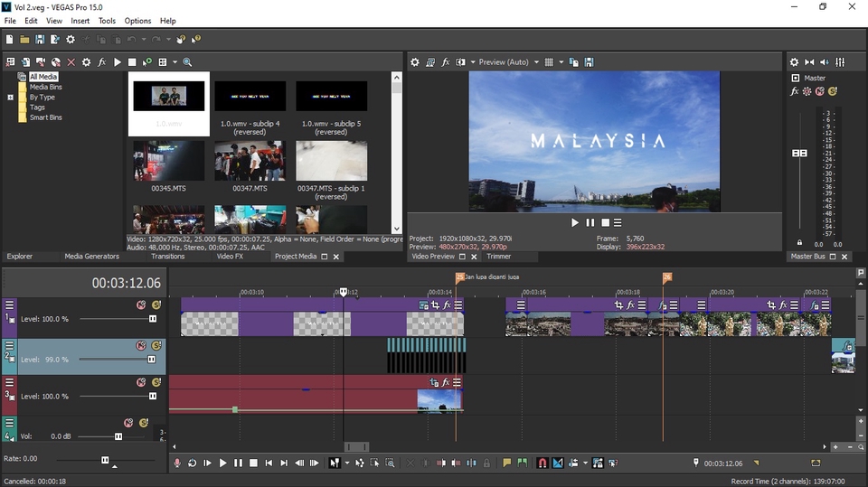Switch to the Media Generators tab
Image resolution: width=868 pixels, height=487 pixels.
point(92,257)
